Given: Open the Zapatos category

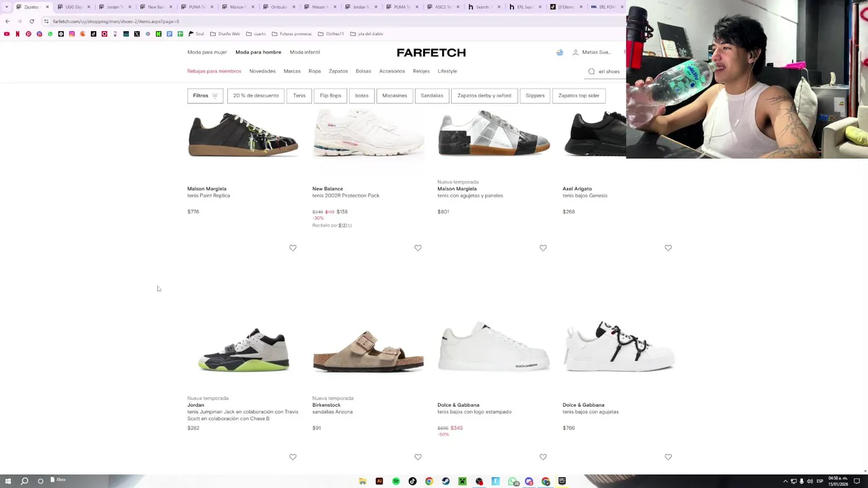Looking at the screenshot, I should [x=338, y=71].
